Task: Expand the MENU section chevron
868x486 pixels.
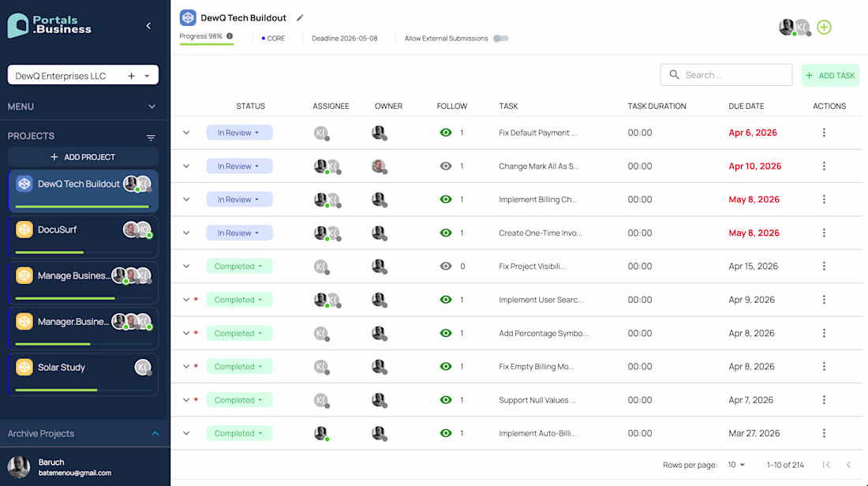Action: [x=152, y=107]
